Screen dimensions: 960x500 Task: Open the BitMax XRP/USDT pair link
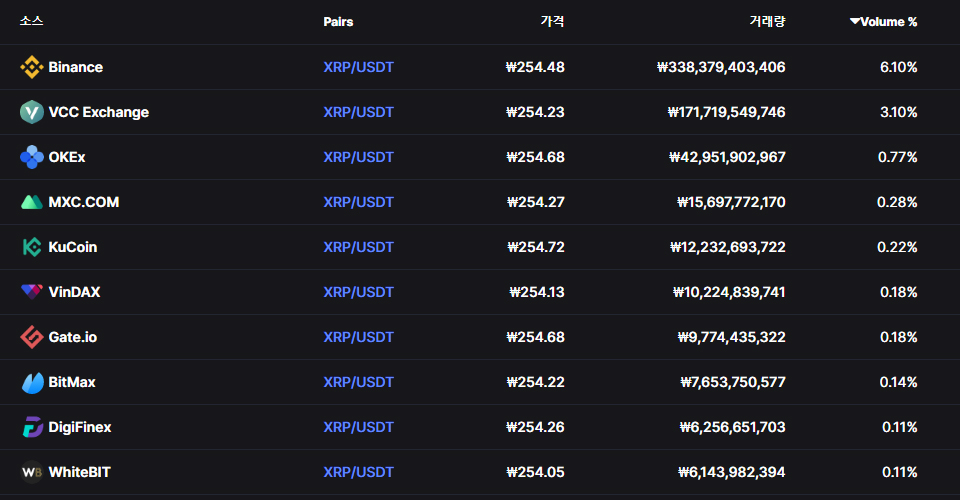[358, 382]
